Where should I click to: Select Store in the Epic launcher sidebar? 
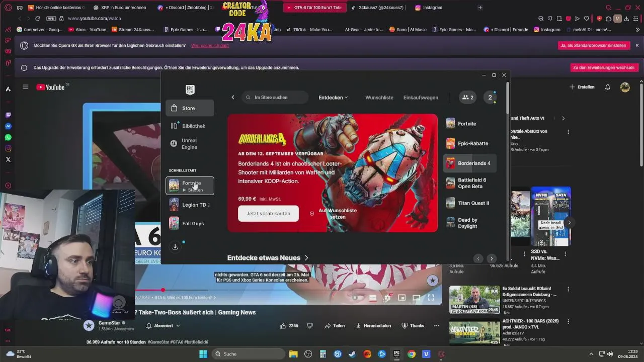click(x=190, y=108)
